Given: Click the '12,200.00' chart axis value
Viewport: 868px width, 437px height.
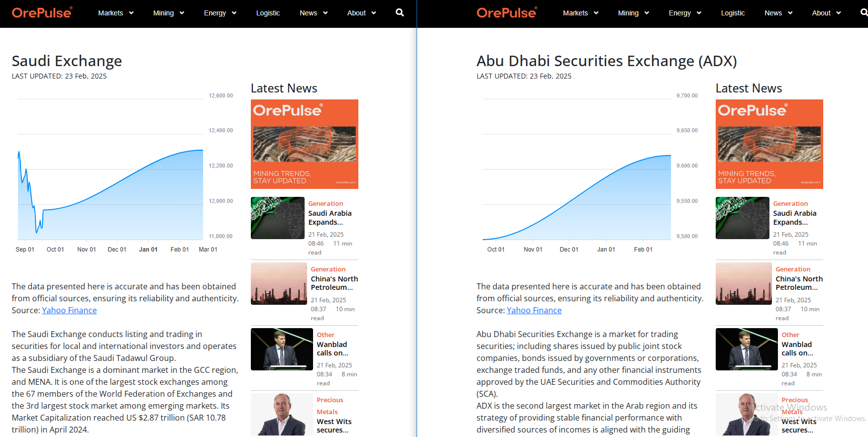Looking at the screenshot, I should (220, 166).
